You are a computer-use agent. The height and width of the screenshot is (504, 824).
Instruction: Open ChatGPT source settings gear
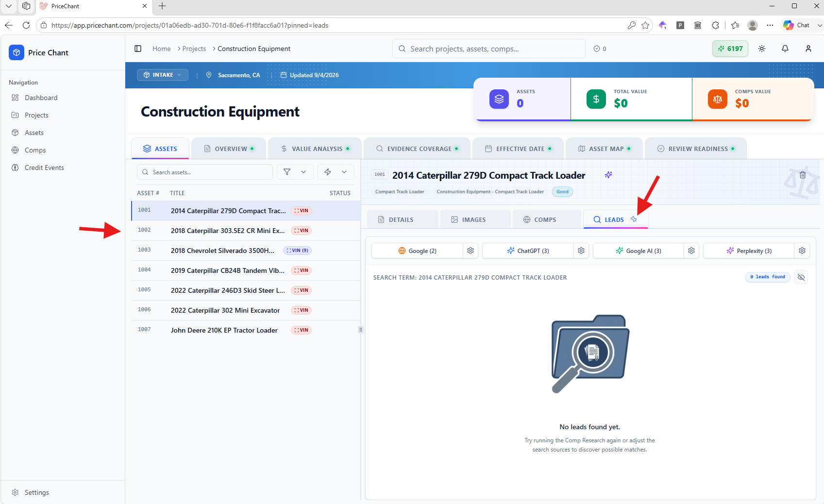581,251
